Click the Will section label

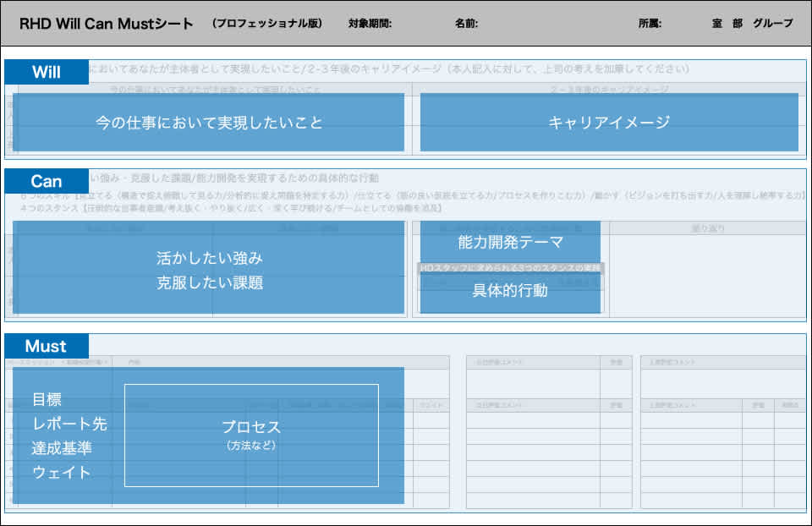point(46,72)
